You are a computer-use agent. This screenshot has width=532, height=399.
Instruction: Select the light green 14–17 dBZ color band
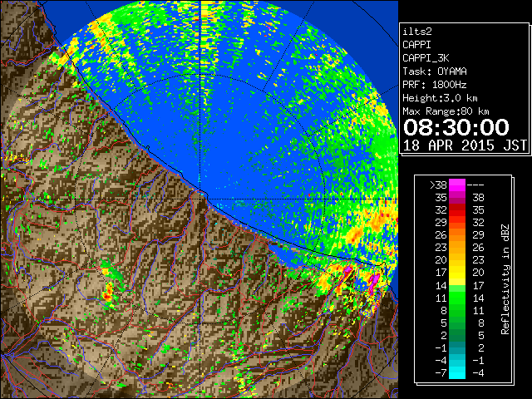point(457,285)
